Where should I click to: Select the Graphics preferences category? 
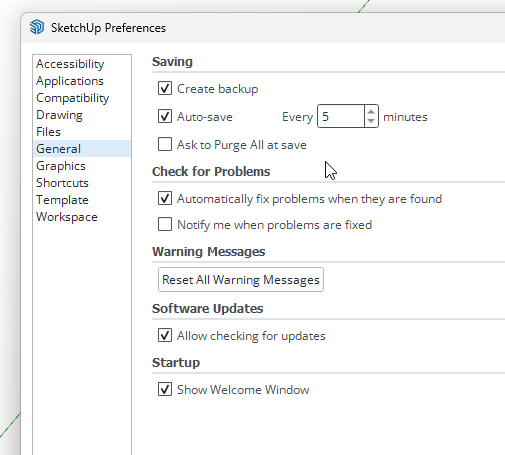coord(61,166)
